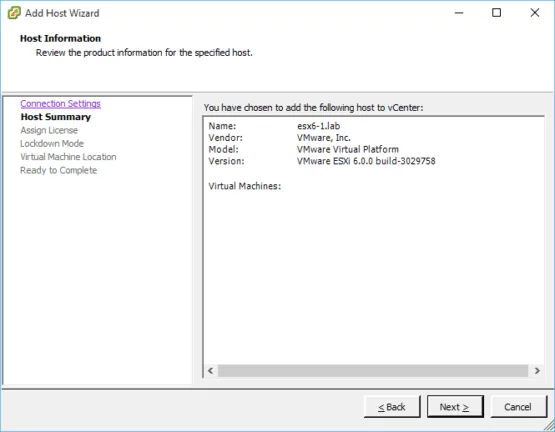Click the Back button
The image size is (555, 432).
(x=392, y=407)
